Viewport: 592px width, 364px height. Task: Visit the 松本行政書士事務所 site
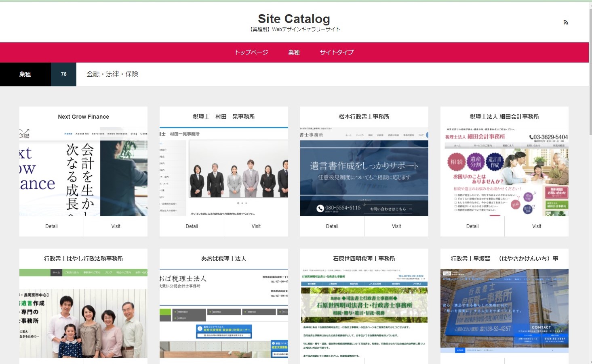396,226
